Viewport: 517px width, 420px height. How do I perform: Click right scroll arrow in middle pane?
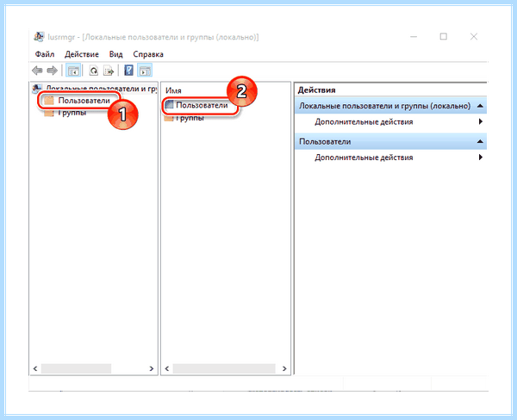(x=284, y=368)
